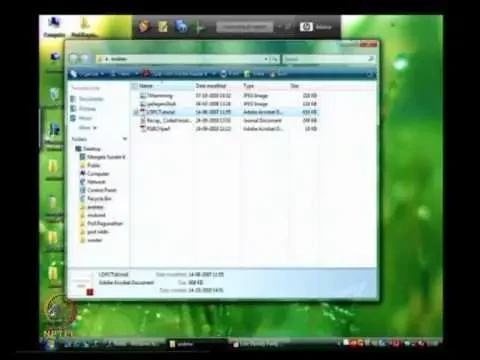Select Public in folder tree
Viewport: 480px width, 360px height.
(90, 165)
